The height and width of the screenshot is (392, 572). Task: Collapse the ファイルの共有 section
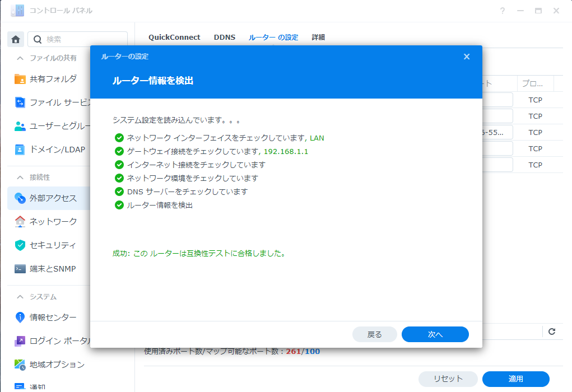[x=20, y=58]
